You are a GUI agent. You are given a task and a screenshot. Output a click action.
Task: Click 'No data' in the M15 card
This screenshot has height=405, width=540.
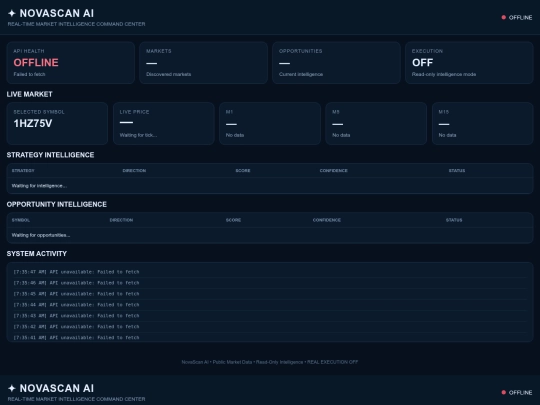[x=447, y=135]
